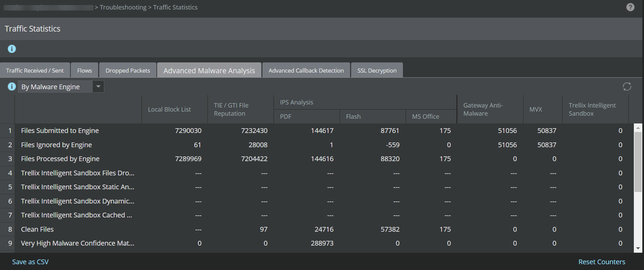Viewport: 644px width, 270px height.
Task: Click the MS Office column header
Action: point(431,116)
